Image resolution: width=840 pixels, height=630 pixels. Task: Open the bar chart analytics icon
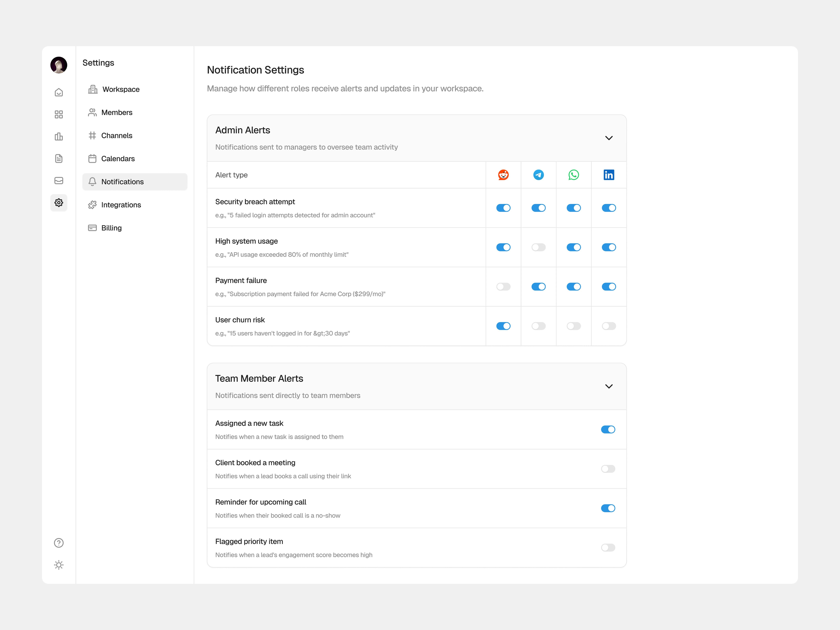click(59, 136)
